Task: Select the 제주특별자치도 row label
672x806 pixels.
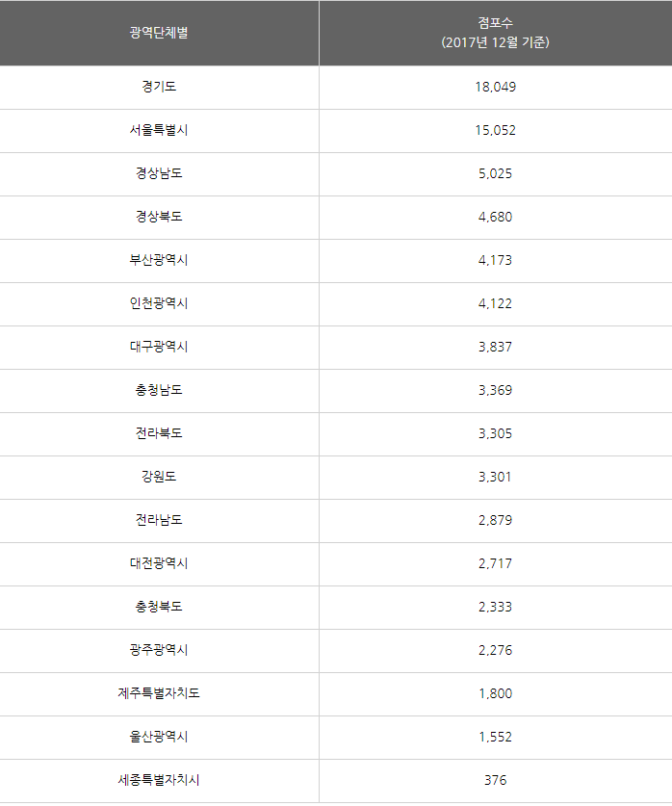Action: (159, 693)
